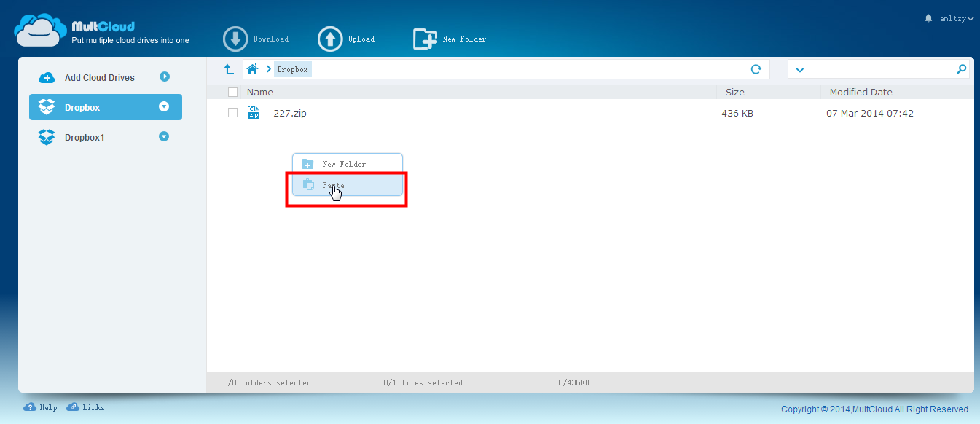This screenshot has height=424, width=980.
Task: Click into the search input field
Action: (880, 69)
